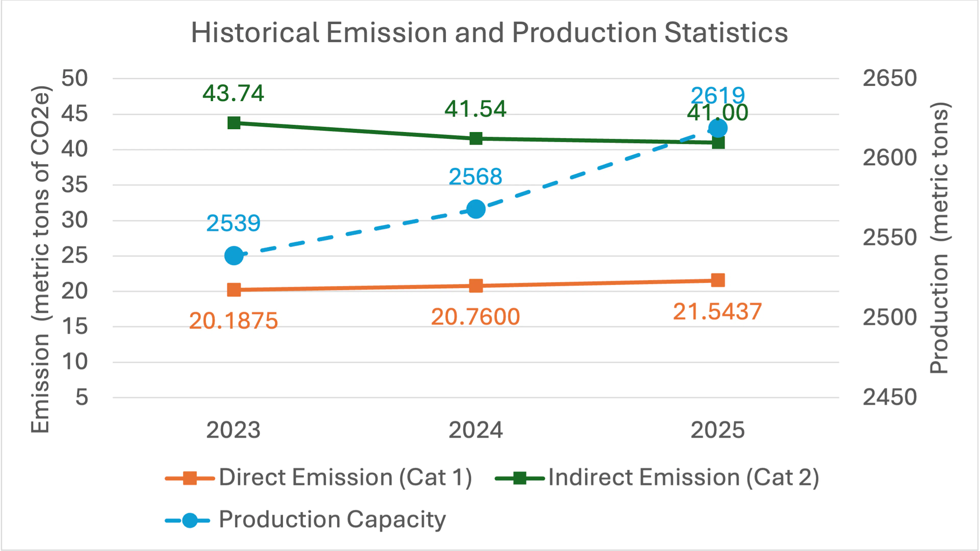Select the 43.74 data label

pyautogui.click(x=233, y=93)
